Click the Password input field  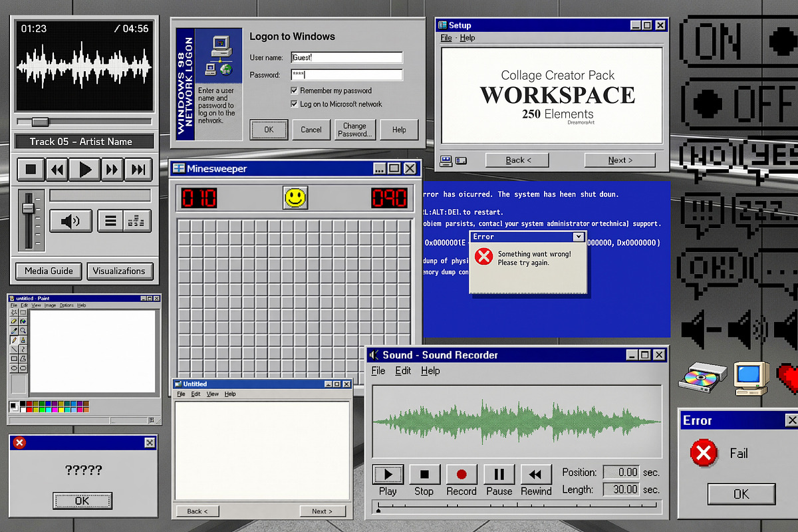346,75
